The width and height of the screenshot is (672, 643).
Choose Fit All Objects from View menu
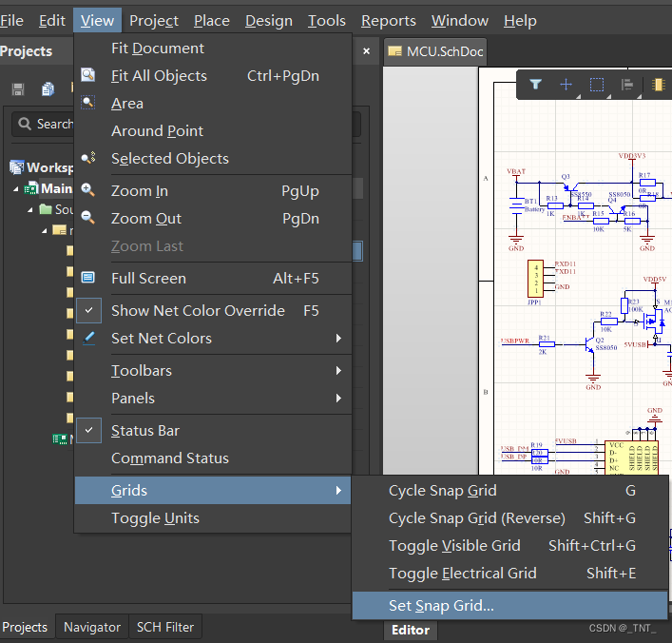point(159,76)
